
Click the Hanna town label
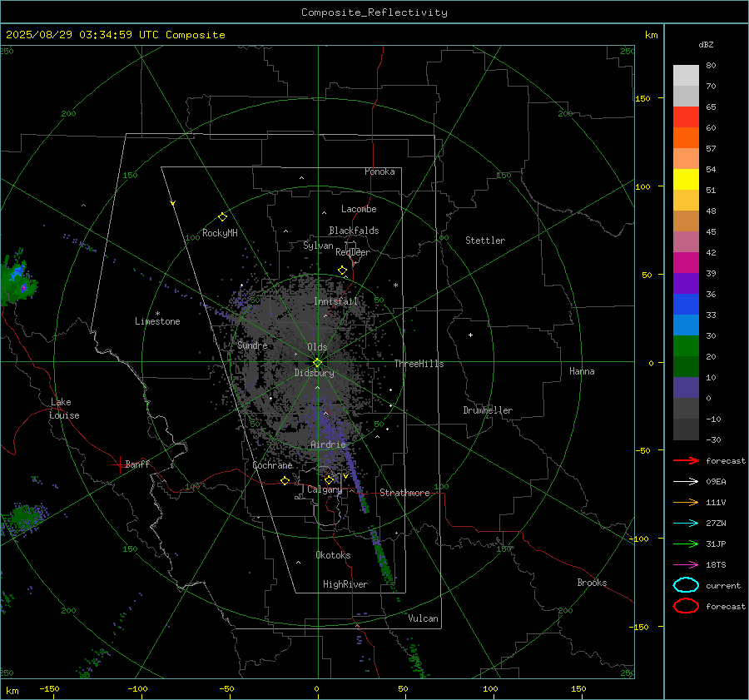tap(582, 371)
